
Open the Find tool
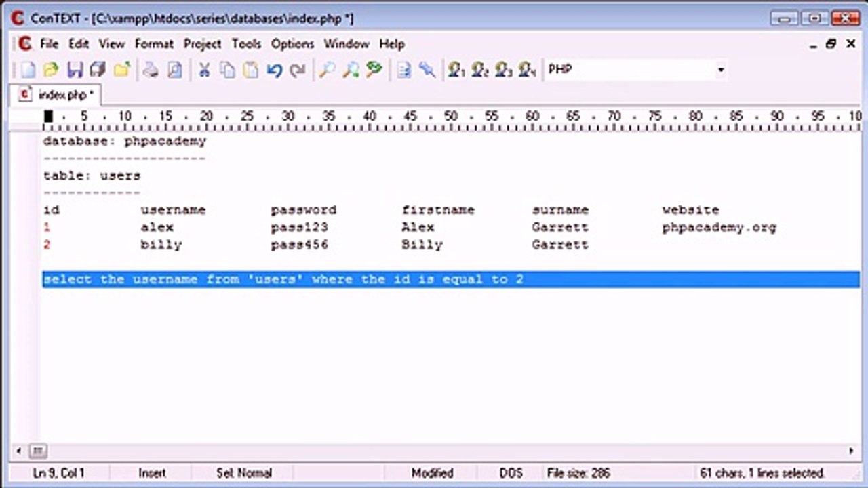click(x=327, y=69)
